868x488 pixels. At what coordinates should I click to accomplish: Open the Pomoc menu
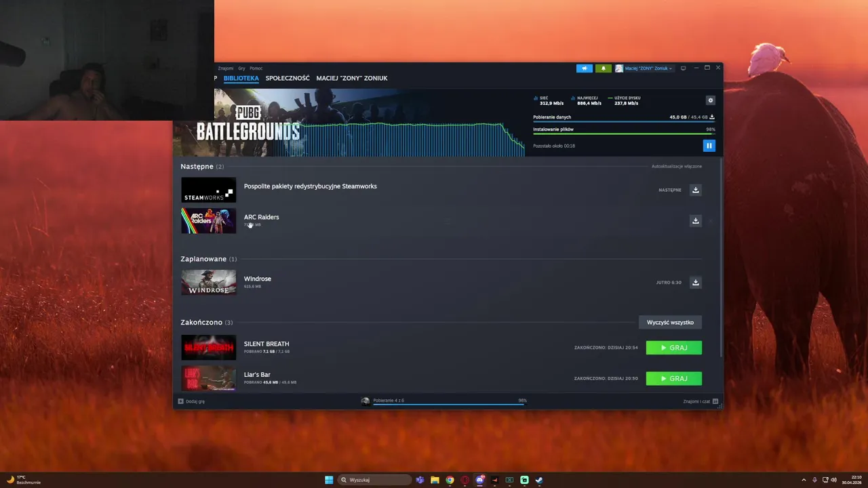(256, 68)
